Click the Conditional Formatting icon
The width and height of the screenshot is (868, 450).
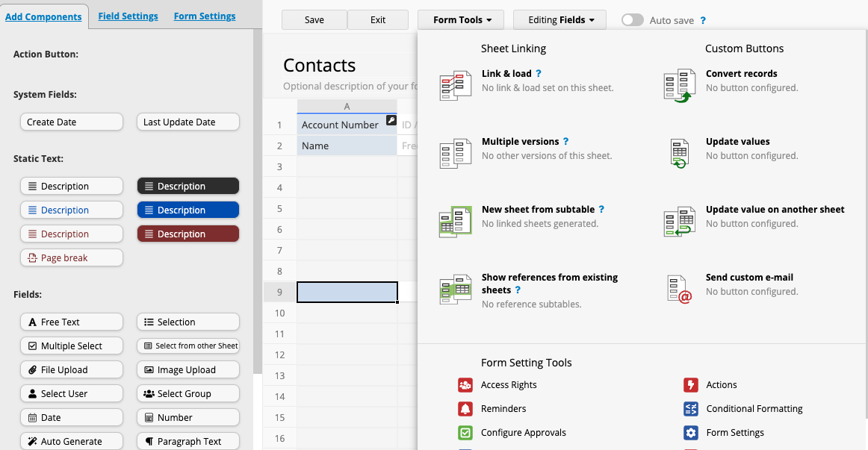691,409
